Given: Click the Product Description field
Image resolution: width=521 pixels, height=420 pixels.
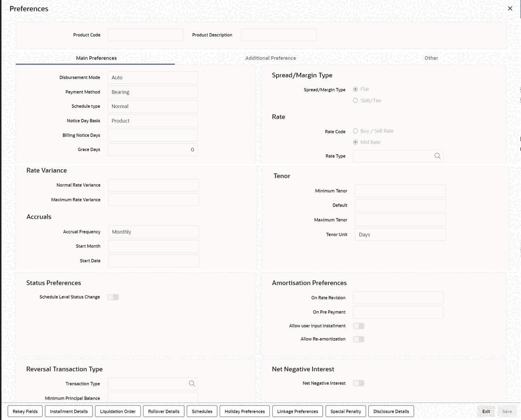Looking at the screenshot, I should pyautogui.click(x=279, y=35).
